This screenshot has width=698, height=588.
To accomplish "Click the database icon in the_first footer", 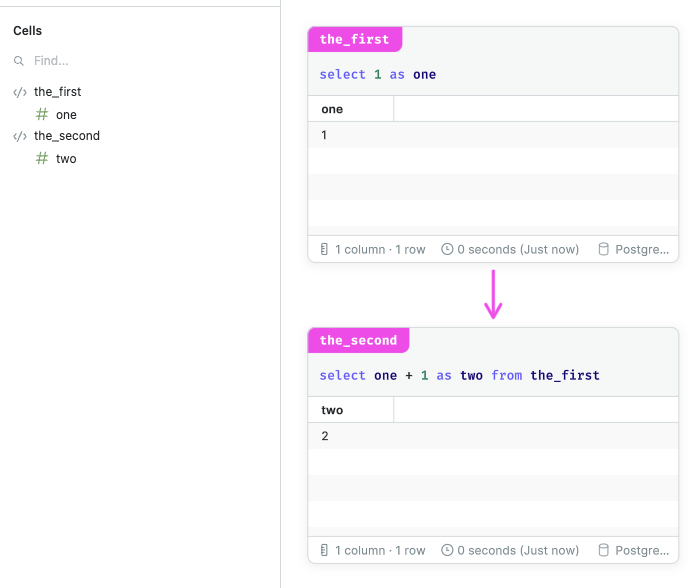I will [x=603, y=249].
